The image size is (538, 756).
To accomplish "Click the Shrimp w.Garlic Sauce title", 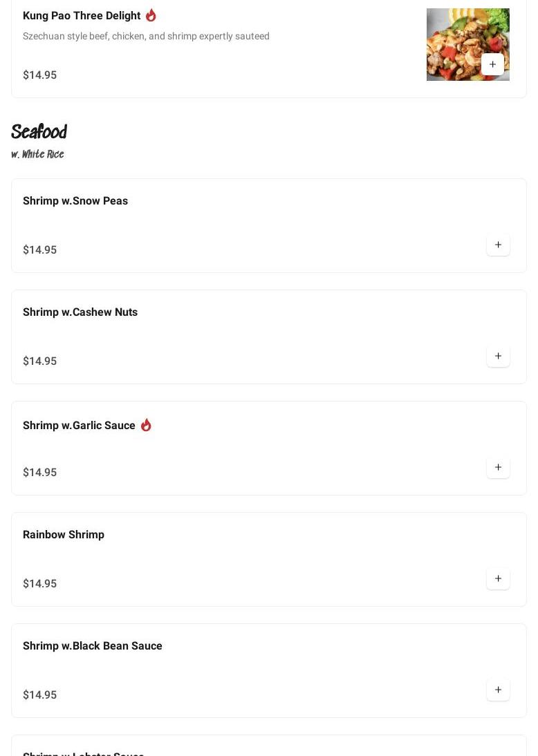I will coord(79,426).
